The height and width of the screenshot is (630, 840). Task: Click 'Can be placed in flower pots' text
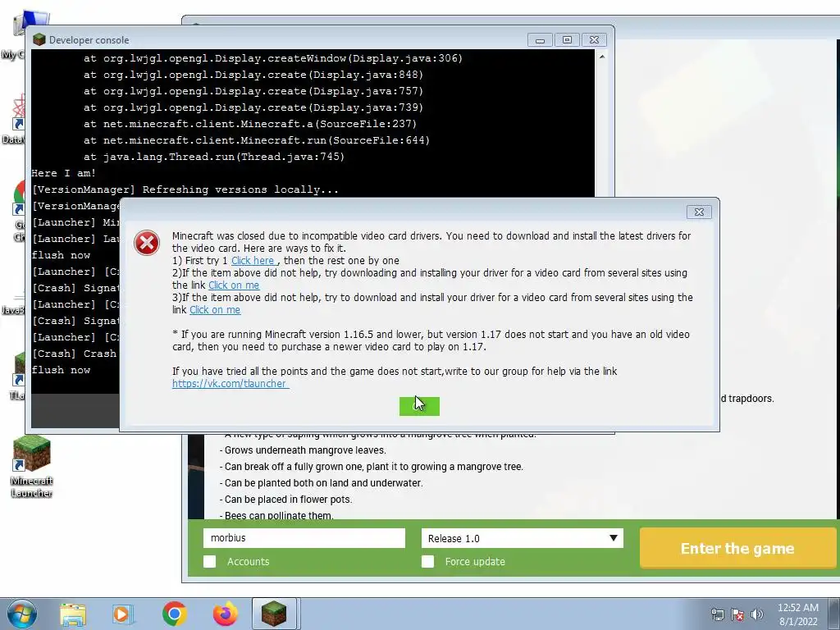tap(285, 500)
